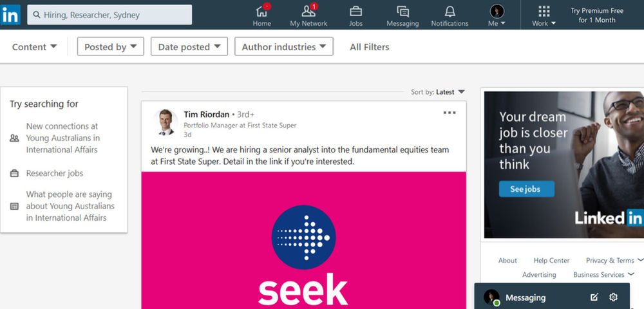The image size is (644, 309).
Task: Open All Filters panel
Action: pyautogui.click(x=370, y=47)
